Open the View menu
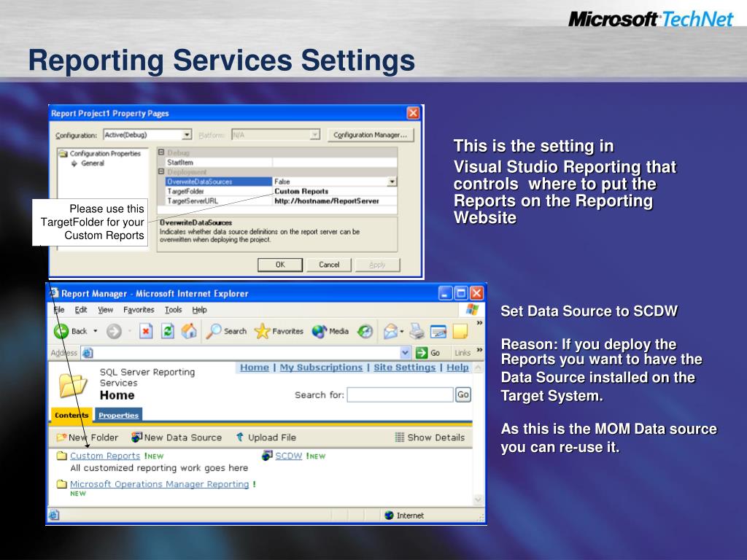 [105, 309]
